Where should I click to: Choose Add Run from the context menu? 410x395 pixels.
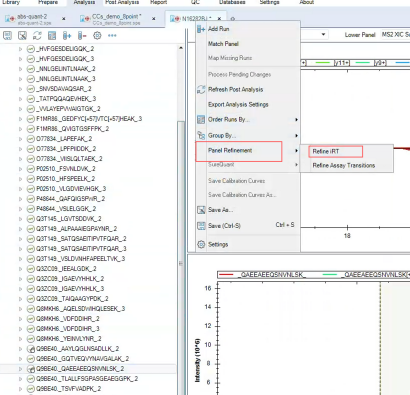(219, 29)
